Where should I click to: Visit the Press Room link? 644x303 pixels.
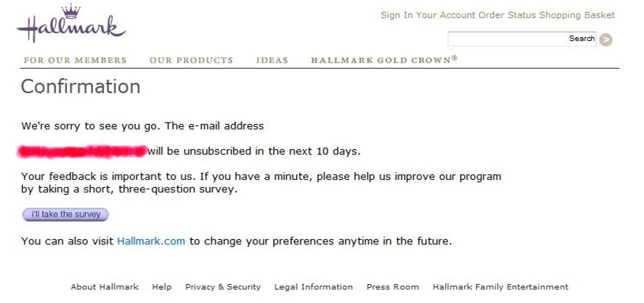[x=393, y=287]
